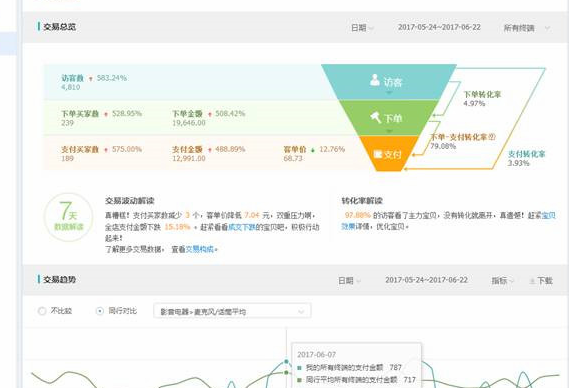The width and height of the screenshot is (569, 388).
Task: Click the download icon next to 下载
Action: click(532, 281)
